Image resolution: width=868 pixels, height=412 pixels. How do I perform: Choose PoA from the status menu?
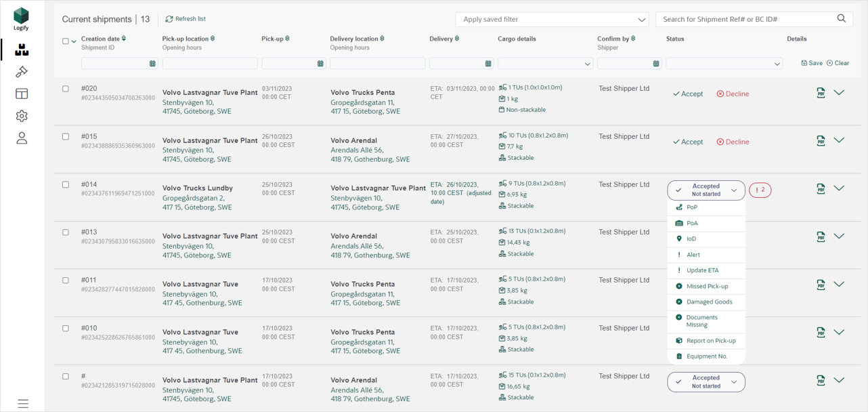pyautogui.click(x=706, y=223)
